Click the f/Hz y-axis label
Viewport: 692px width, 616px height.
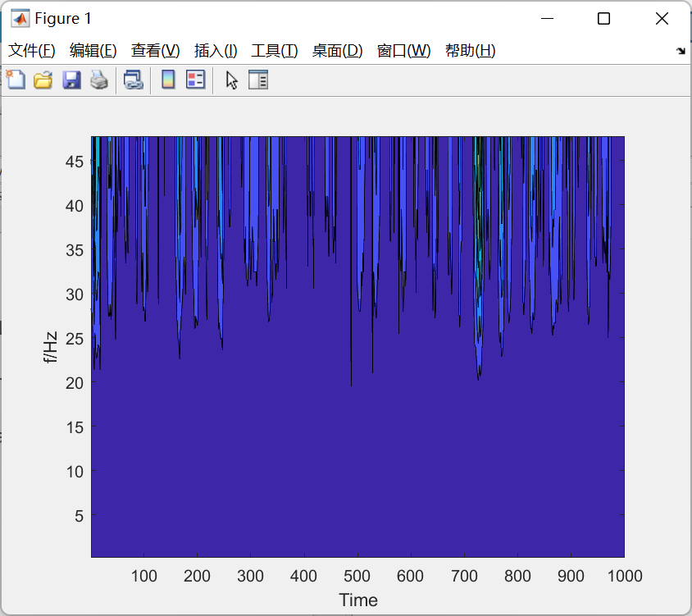[51, 347]
